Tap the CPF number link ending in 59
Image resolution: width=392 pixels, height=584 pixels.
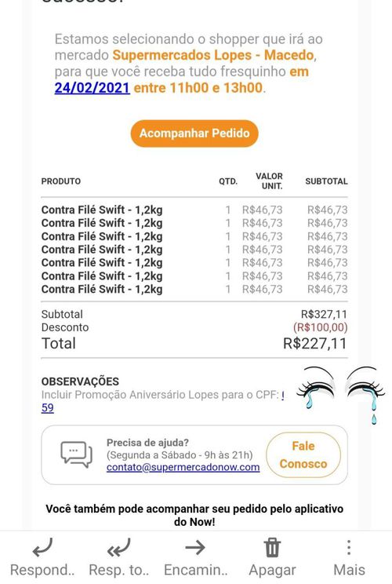pyautogui.click(x=47, y=408)
